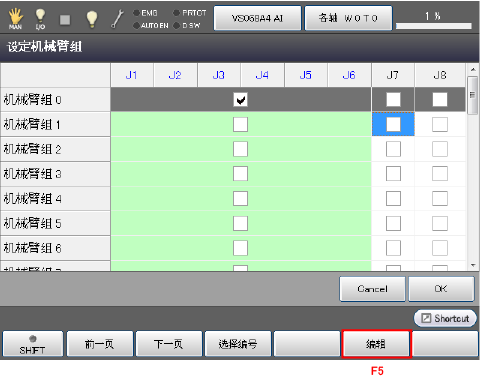
Task: Click the EMG status indicator
Action: [145, 13]
